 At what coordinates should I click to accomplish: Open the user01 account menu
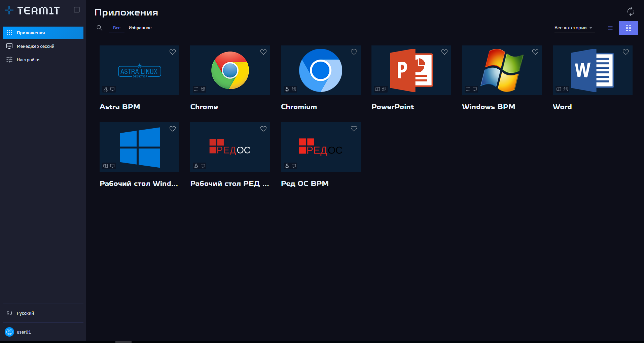(x=43, y=332)
